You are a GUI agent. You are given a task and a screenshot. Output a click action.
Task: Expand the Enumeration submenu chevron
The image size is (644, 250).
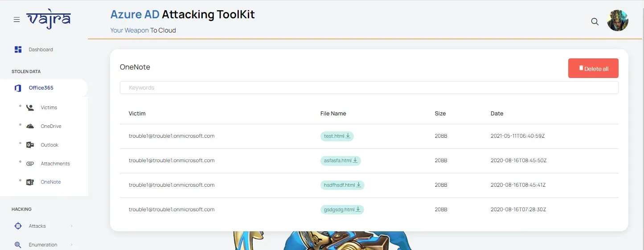click(x=72, y=245)
